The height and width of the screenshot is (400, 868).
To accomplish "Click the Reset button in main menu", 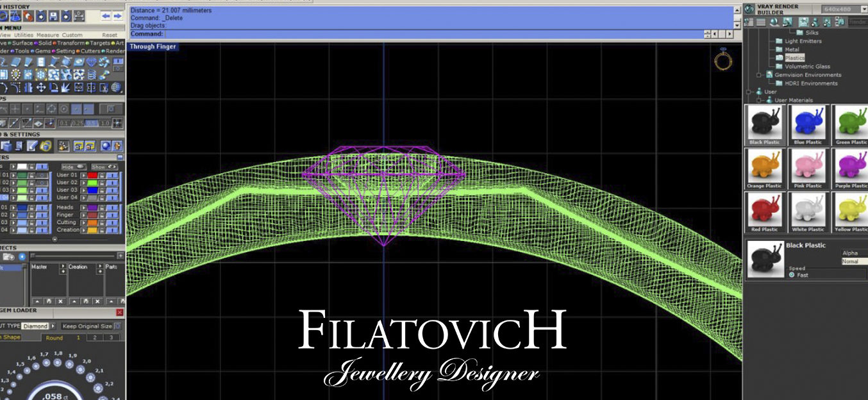I will click(110, 35).
